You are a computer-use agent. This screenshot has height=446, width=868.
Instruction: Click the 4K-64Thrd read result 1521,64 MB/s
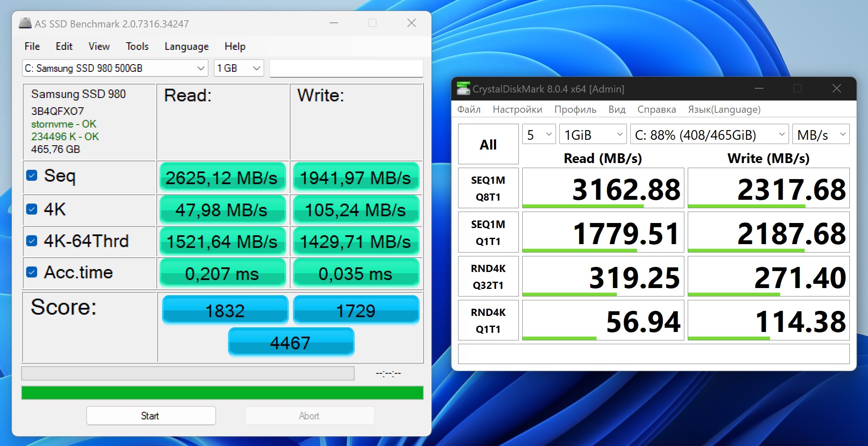pyautogui.click(x=222, y=242)
